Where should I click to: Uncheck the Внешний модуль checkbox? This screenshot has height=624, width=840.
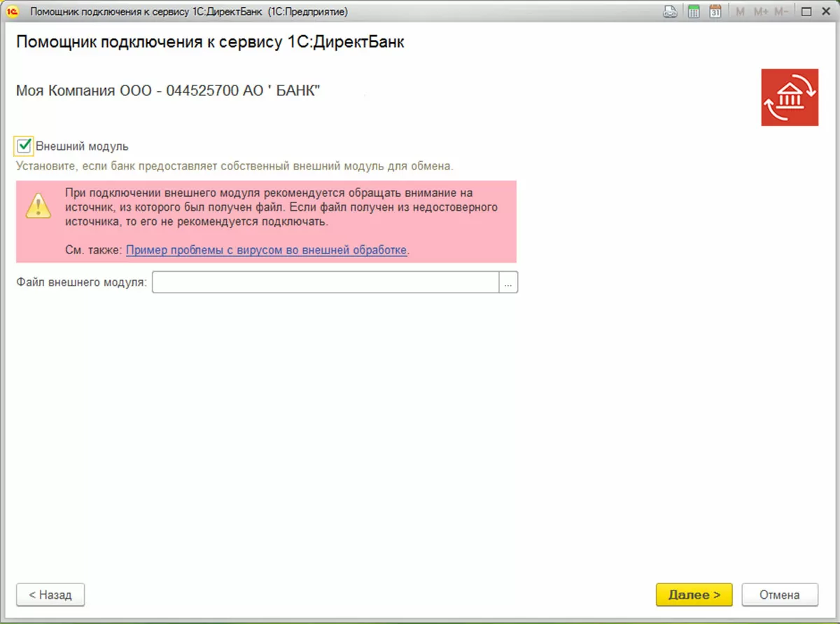24,146
